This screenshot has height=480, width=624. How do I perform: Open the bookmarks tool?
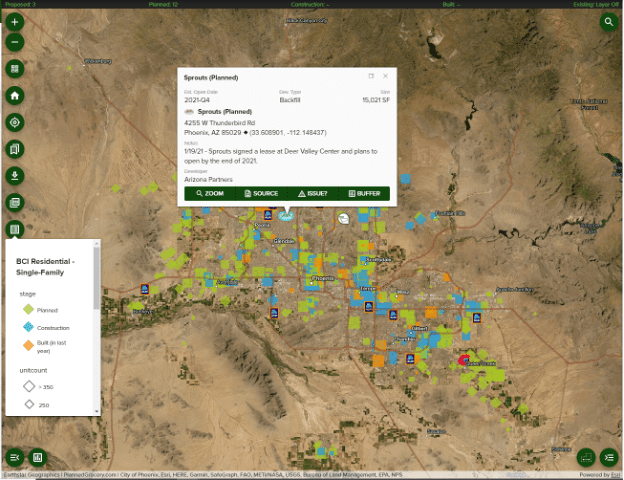[x=15, y=149]
